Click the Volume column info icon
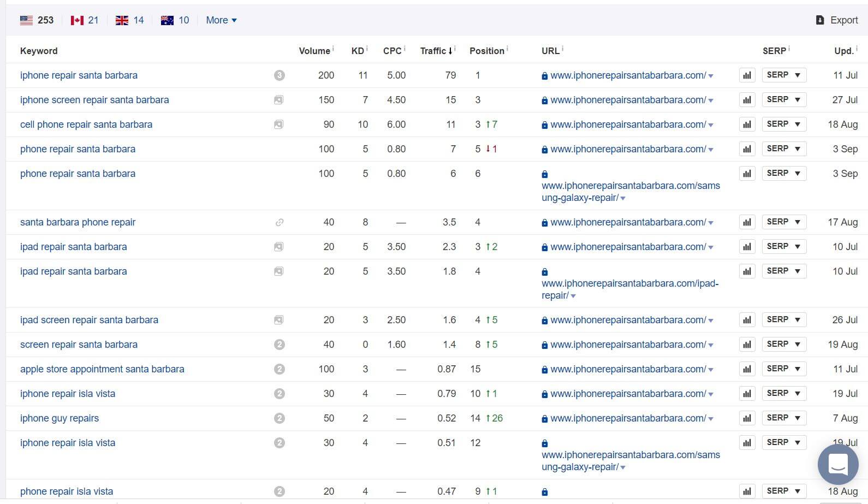Screen dimensions: 868x504 pos(333,49)
